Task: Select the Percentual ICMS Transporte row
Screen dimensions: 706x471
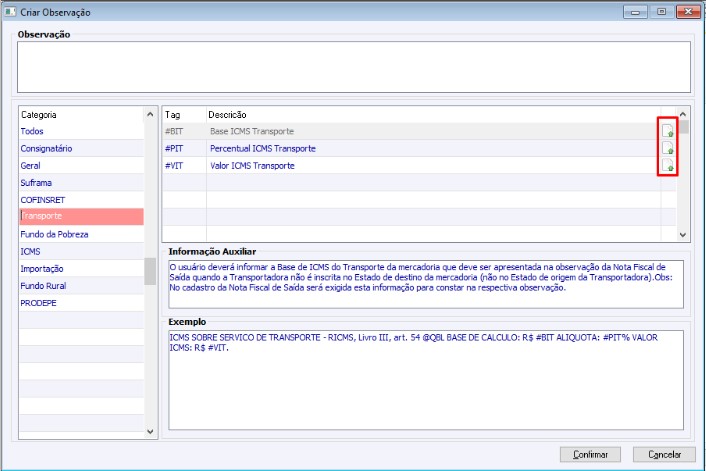Action: (419, 148)
